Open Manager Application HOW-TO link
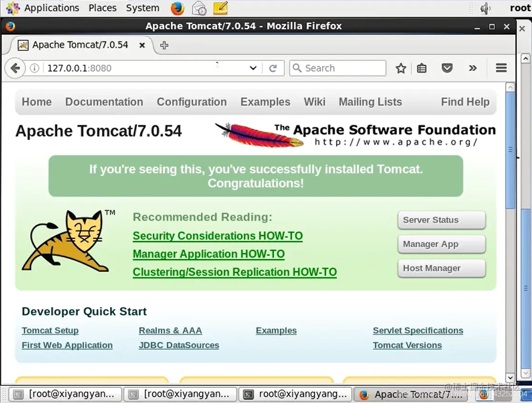Viewport: 532px width, 403px height. coord(209,254)
